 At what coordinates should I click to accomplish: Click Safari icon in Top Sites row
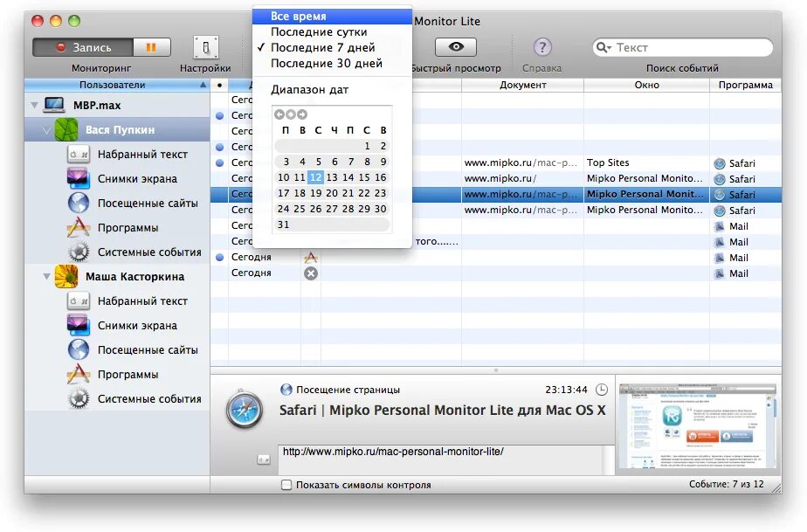pyautogui.click(x=720, y=163)
